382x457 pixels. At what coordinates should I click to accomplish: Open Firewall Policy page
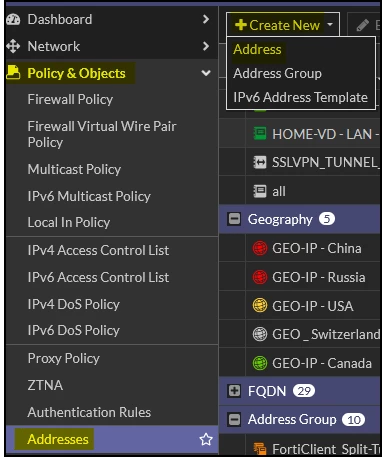click(70, 99)
